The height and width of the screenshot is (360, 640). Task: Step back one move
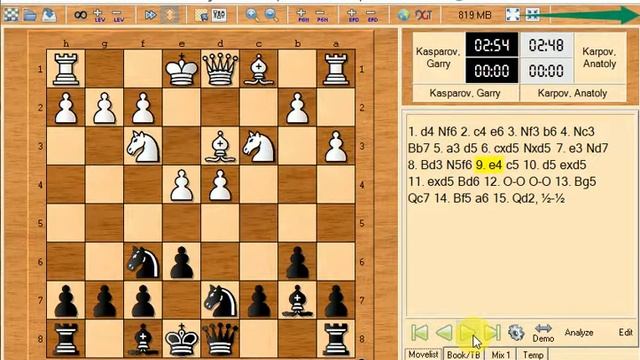pos(444,333)
